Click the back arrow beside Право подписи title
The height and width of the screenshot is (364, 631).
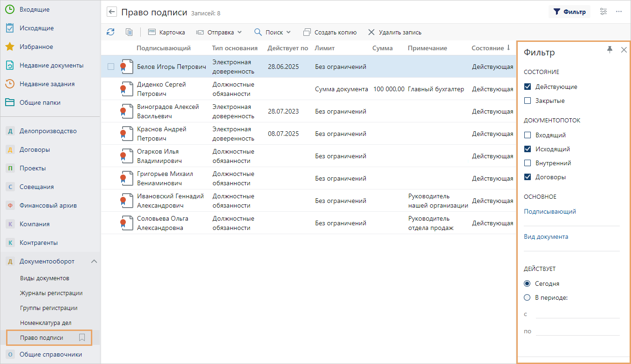111,12
